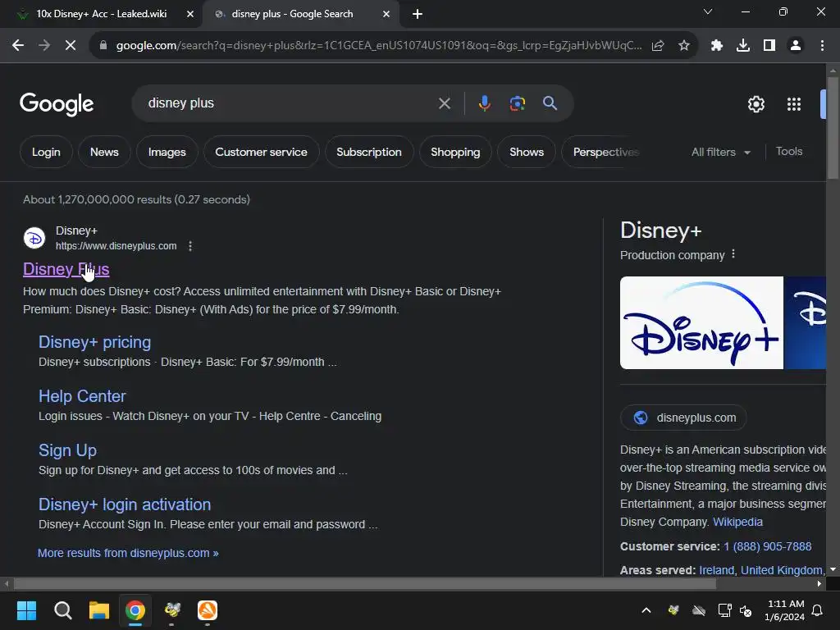Open the Help Center sitelink

pyautogui.click(x=82, y=396)
